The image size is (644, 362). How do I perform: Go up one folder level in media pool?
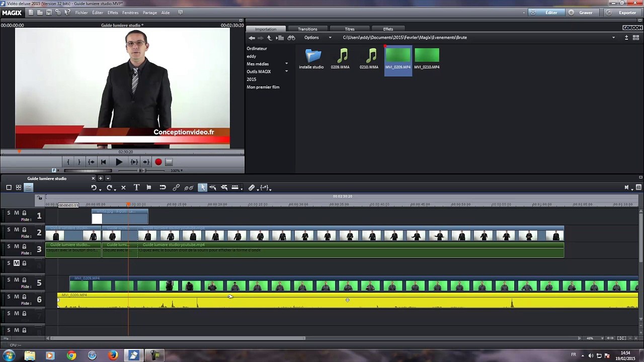[270, 38]
